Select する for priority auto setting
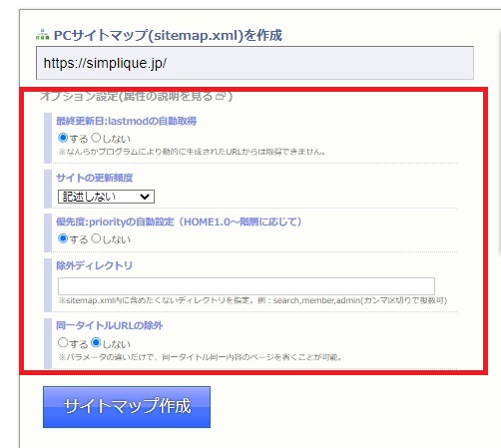Viewport: 501px width, 448px height. (63, 238)
